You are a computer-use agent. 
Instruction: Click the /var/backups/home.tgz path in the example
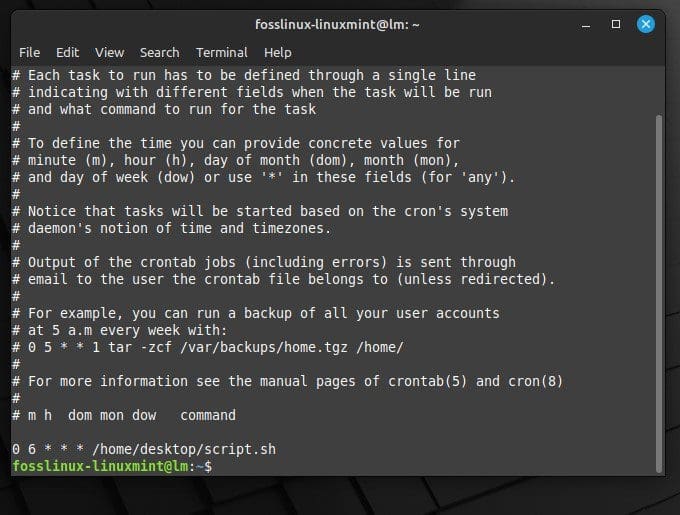pos(264,347)
